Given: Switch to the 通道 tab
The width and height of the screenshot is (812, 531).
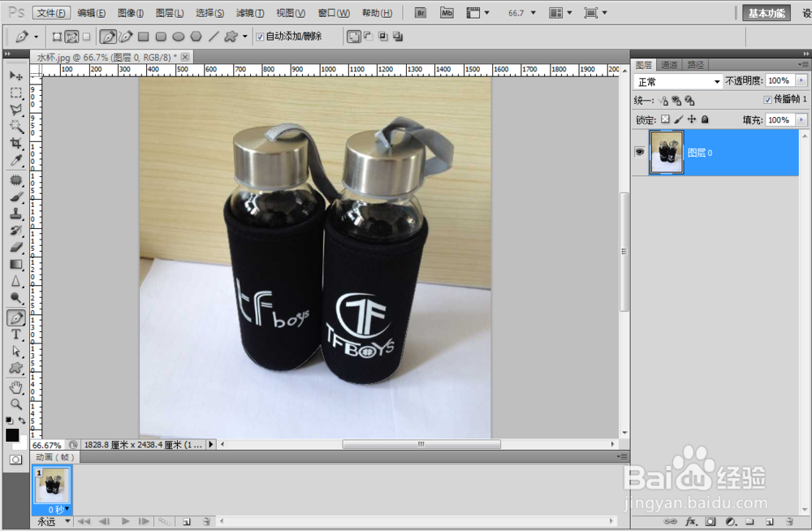Looking at the screenshot, I should click(669, 65).
